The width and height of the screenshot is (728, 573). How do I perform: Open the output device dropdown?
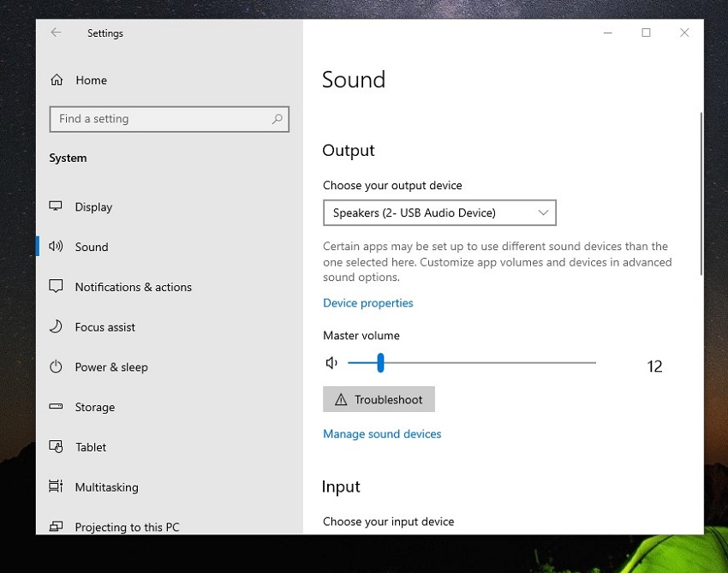[439, 212]
